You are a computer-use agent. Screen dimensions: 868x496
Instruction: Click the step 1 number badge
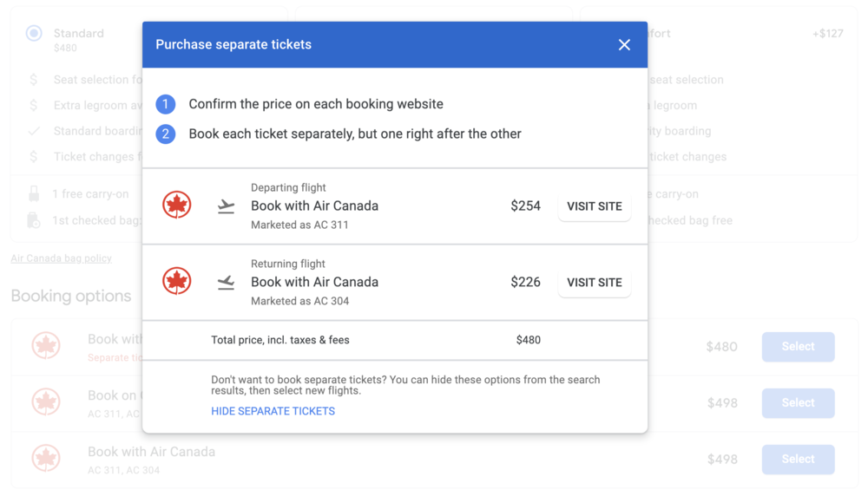pyautogui.click(x=166, y=104)
